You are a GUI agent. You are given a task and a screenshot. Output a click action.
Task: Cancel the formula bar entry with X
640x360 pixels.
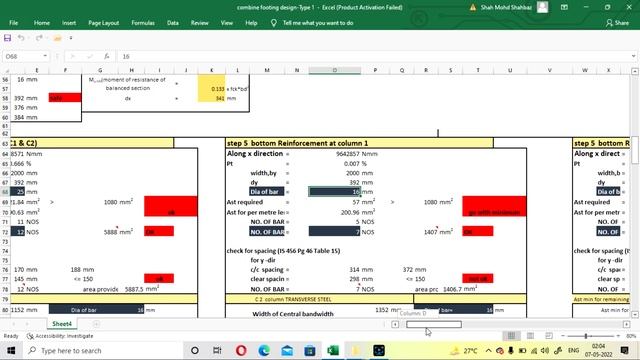tap(72, 56)
